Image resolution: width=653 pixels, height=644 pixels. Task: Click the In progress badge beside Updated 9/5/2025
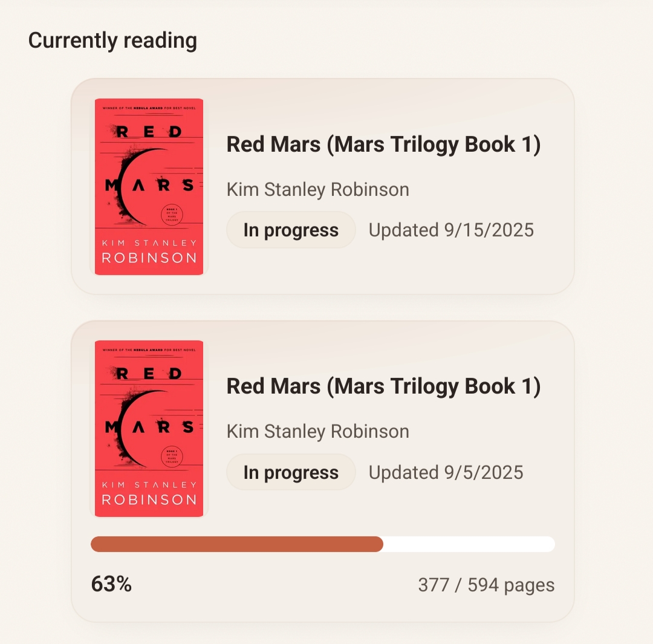[x=291, y=472]
